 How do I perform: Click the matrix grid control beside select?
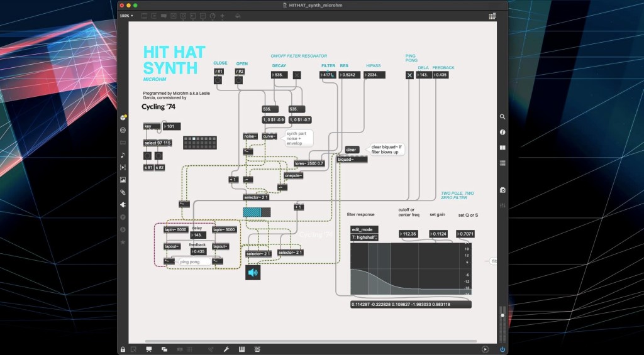click(200, 142)
